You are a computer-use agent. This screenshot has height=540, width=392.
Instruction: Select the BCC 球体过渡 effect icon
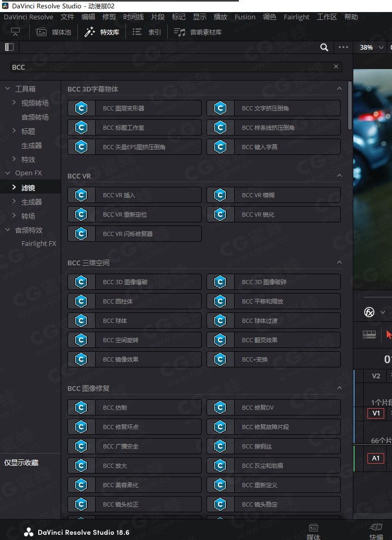pos(220,320)
